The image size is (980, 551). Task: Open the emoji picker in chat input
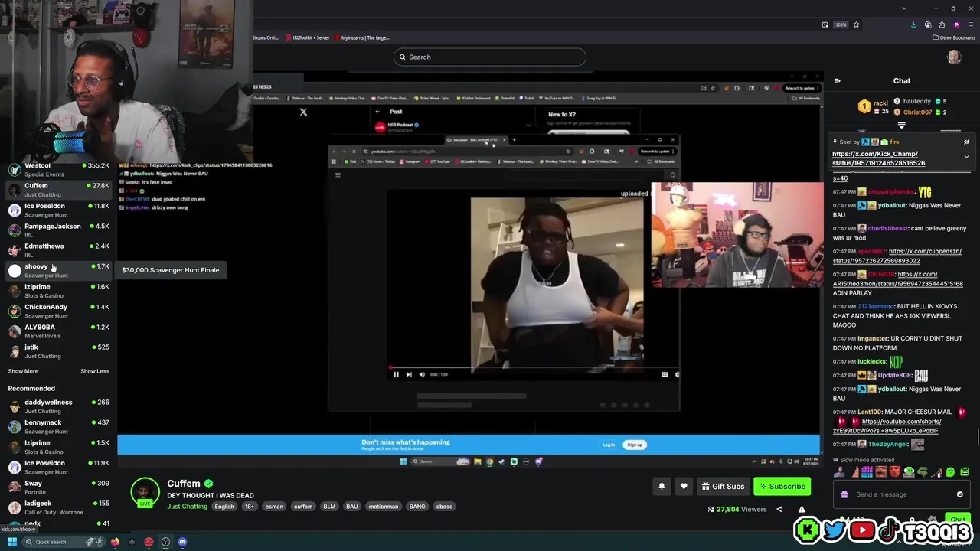[x=960, y=494]
